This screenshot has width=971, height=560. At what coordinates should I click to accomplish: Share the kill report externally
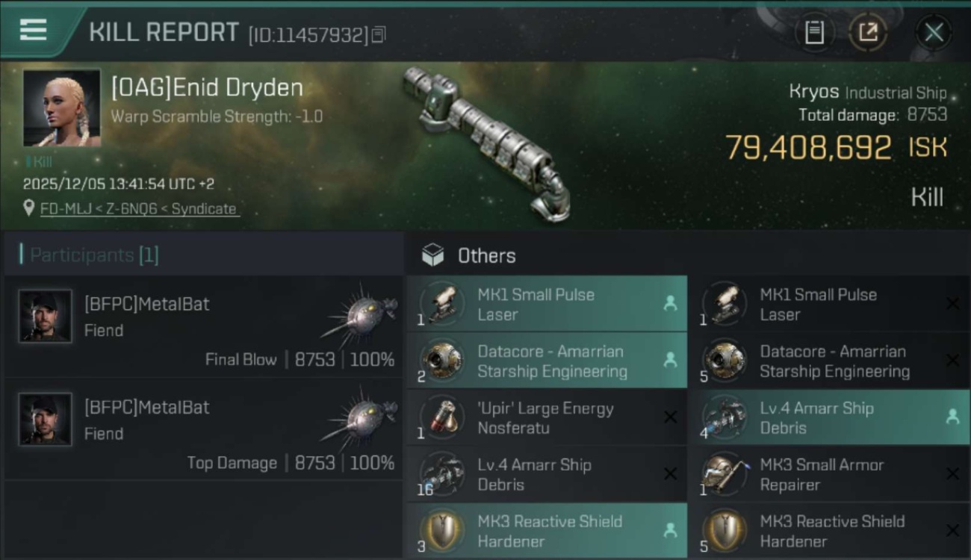867,32
